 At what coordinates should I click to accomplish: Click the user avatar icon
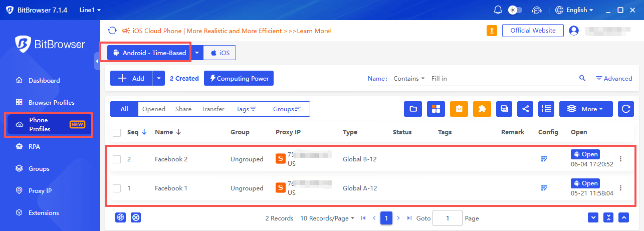coord(574,31)
